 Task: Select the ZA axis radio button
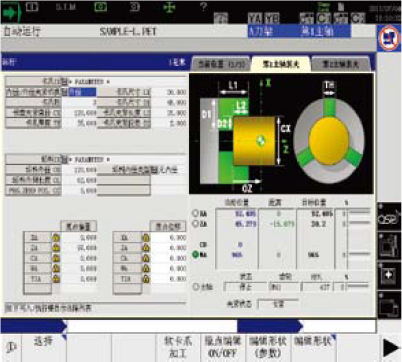195,224
